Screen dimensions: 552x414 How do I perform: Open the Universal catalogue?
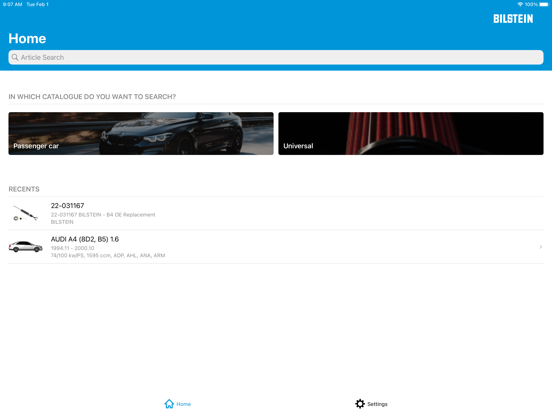pos(411,133)
